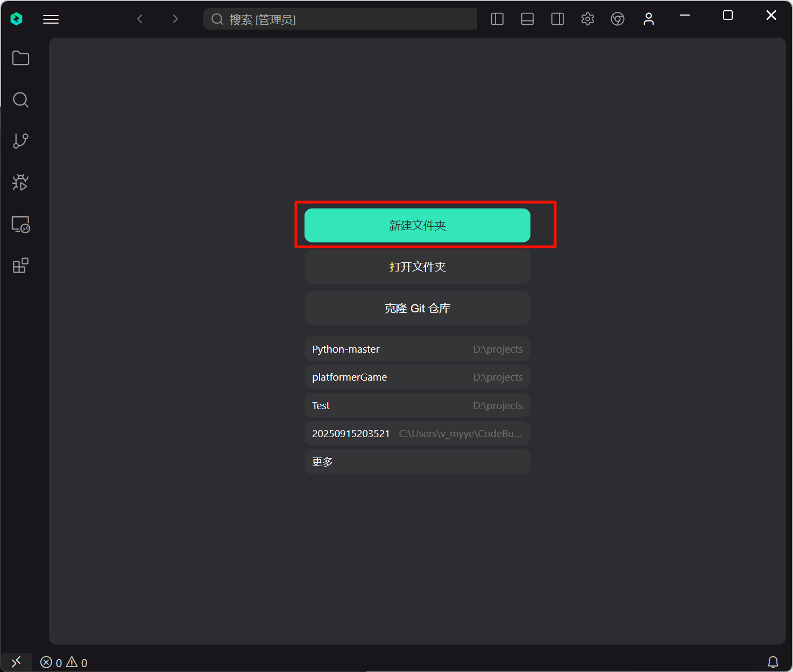
Task: Open recent project platformerGame
Action: click(417, 377)
